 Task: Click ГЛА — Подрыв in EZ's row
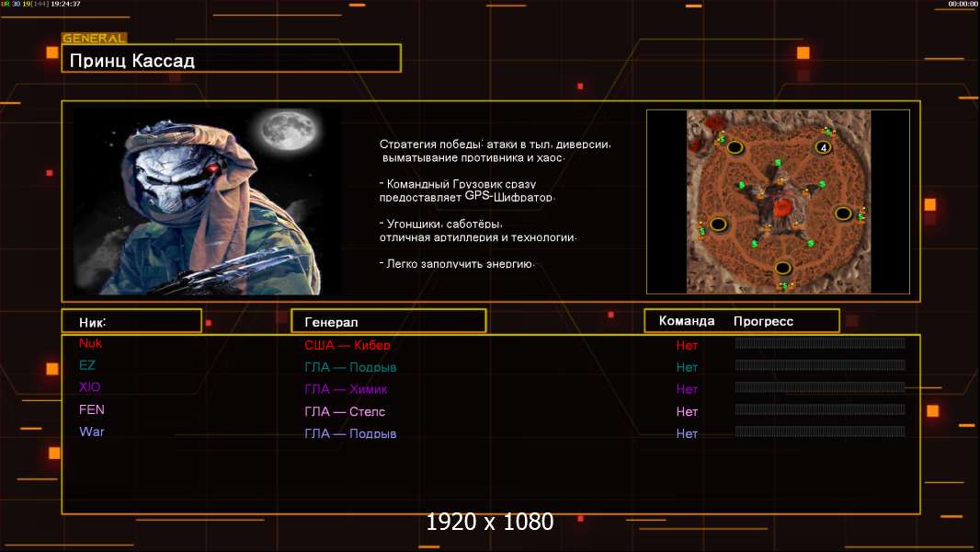[350, 368]
